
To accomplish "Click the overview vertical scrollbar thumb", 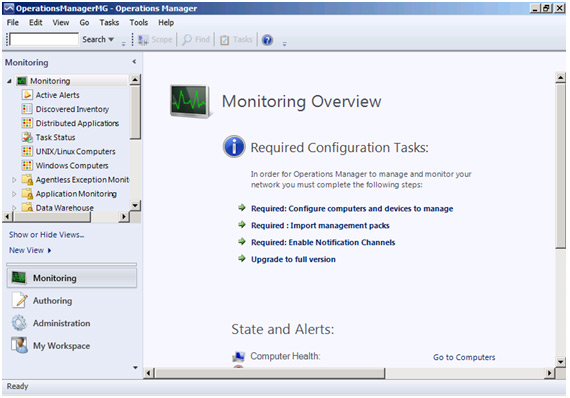I will point(560,166).
